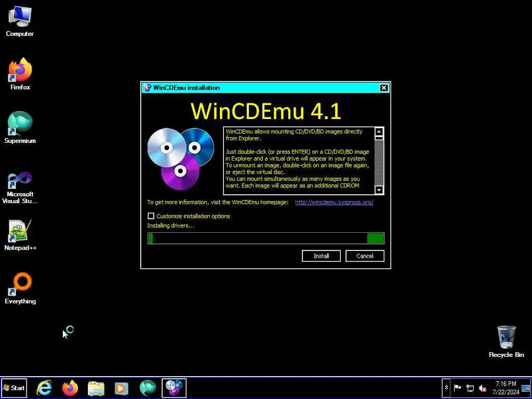This screenshot has width=532, height=399.
Task: Select the Recycle Bin icon
Action: [506, 342]
